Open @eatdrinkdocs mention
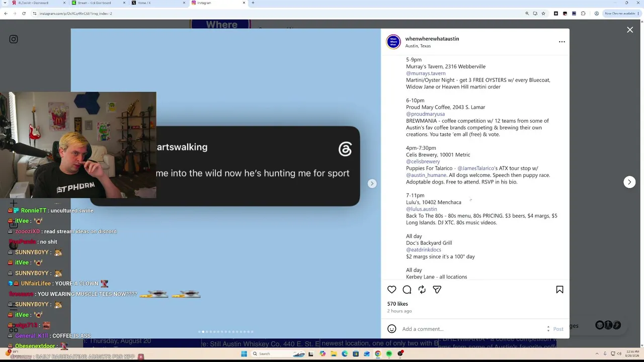The width and height of the screenshot is (644, 362). pyautogui.click(x=424, y=250)
